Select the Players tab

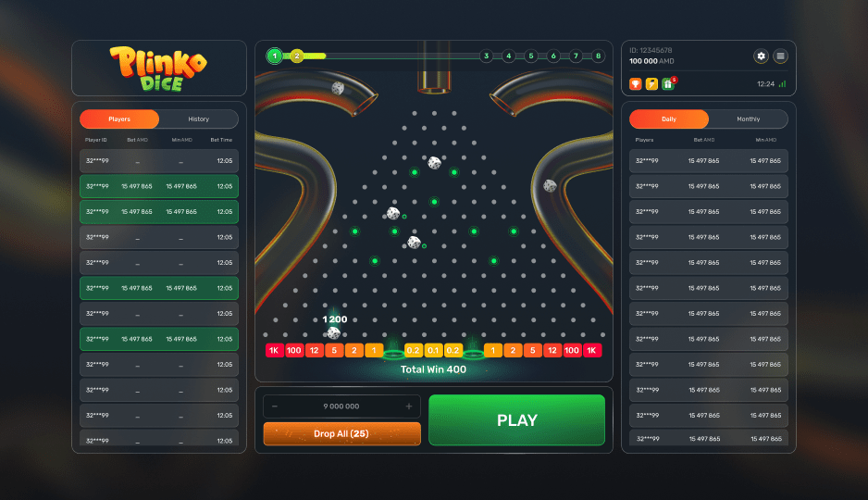tap(119, 119)
